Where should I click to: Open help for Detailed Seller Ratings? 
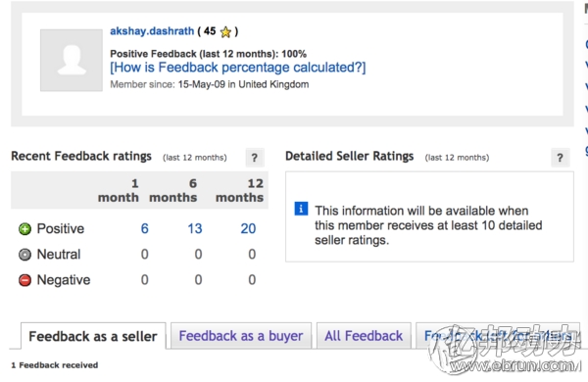pyautogui.click(x=561, y=158)
